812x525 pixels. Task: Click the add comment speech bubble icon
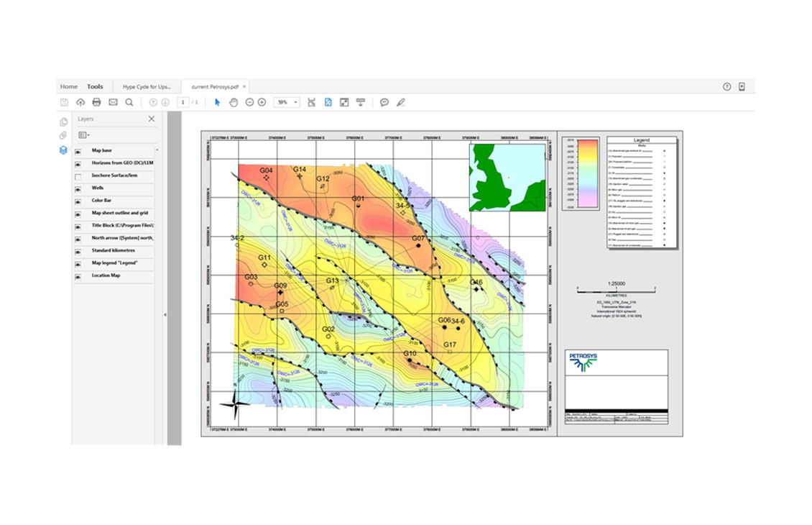(x=384, y=102)
